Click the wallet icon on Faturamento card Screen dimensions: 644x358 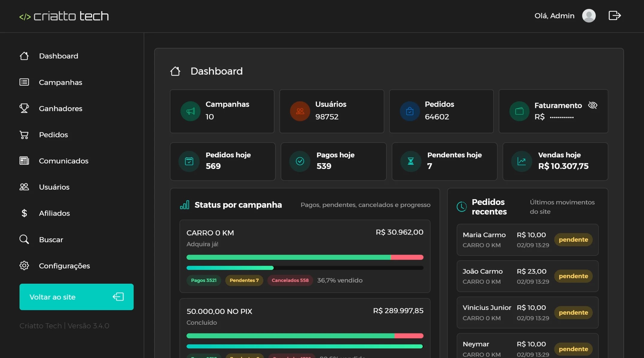(x=519, y=111)
